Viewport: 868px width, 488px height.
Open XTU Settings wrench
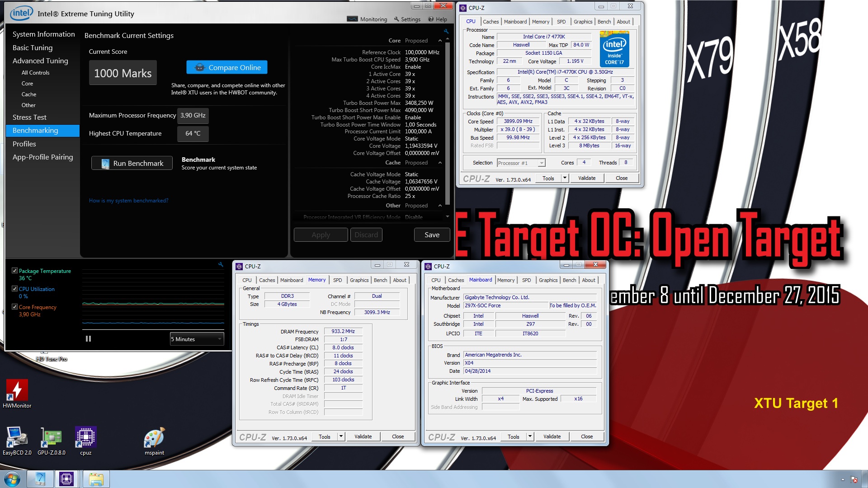pyautogui.click(x=396, y=19)
